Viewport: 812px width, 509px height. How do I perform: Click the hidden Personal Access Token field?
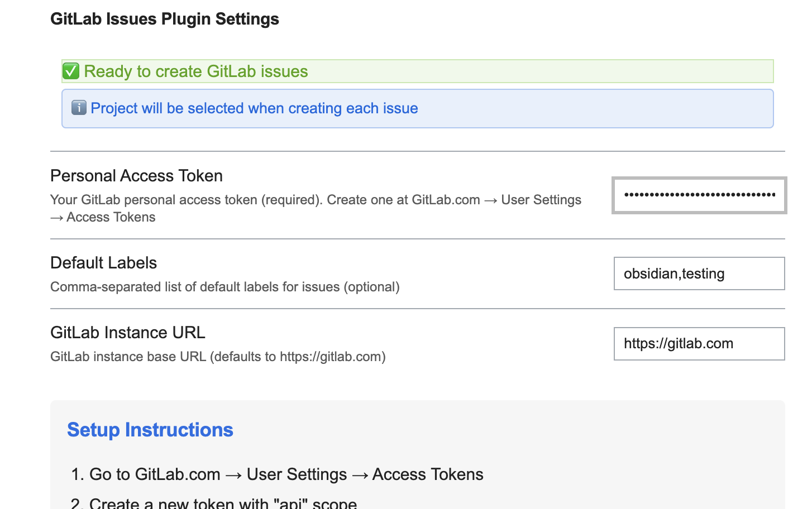pos(699,195)
